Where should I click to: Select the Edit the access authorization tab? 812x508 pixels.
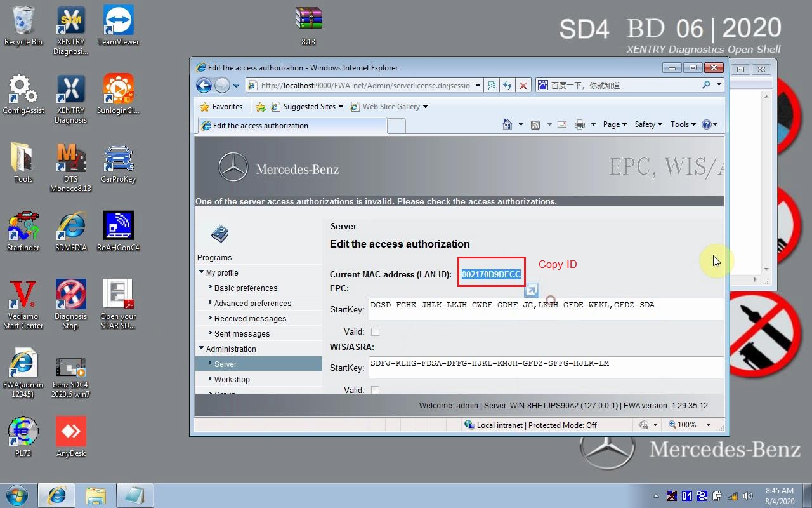292,126
